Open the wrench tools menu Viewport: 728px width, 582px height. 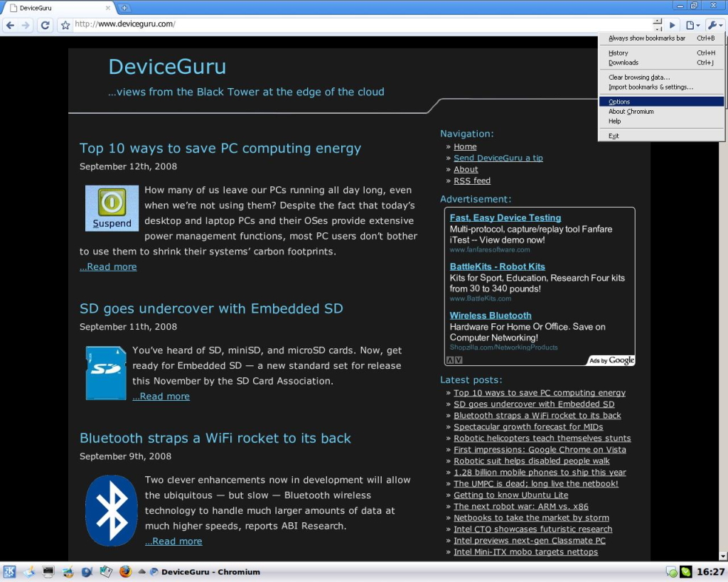click(x=714, y=25)
